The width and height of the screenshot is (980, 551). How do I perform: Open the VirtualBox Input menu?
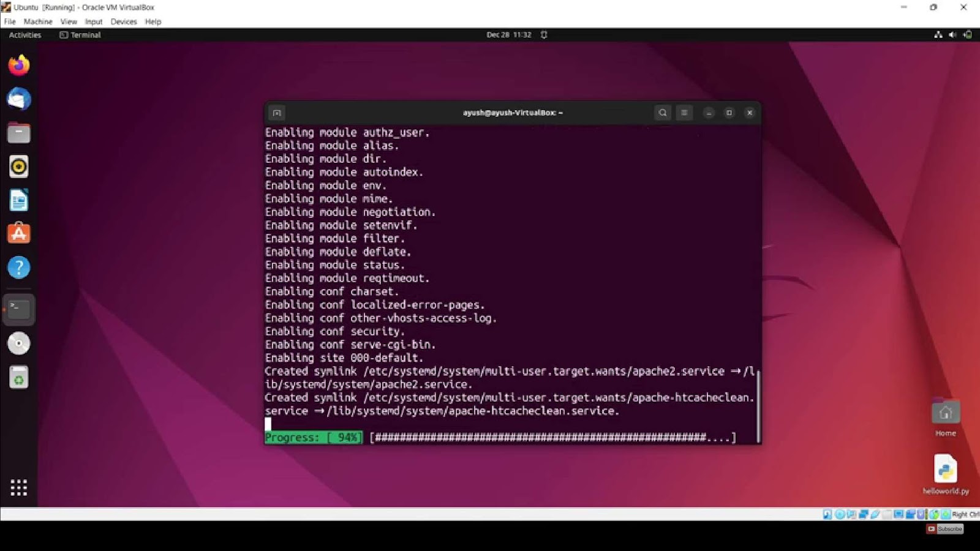point(94,21)
